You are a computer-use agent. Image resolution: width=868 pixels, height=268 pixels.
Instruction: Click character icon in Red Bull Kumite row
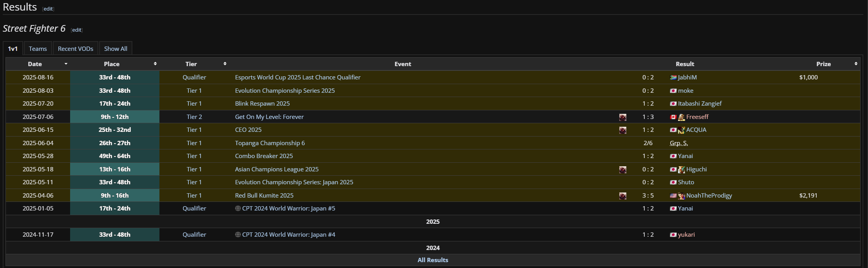click(x=622, y=196)
